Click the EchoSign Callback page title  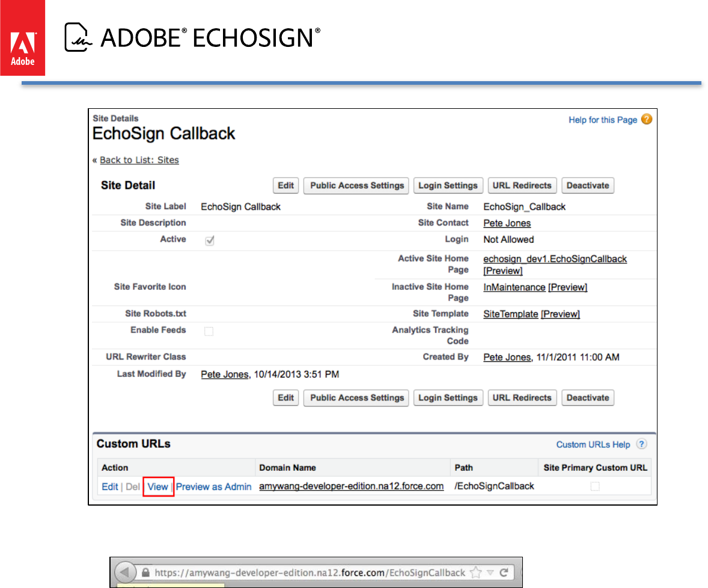(x=163, y=133)
